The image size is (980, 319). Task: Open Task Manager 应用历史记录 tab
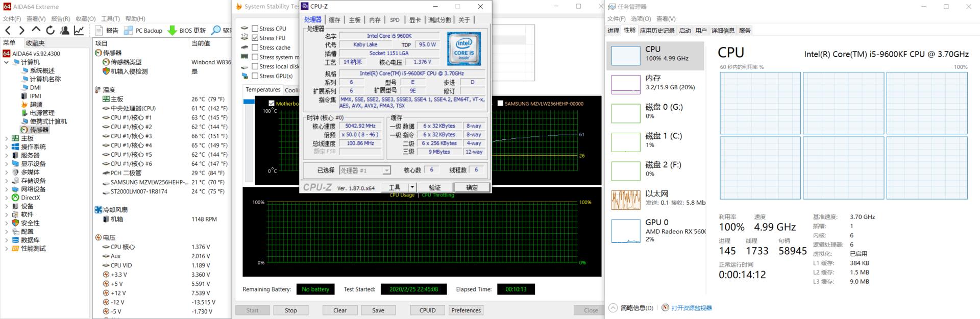point(657,31)
